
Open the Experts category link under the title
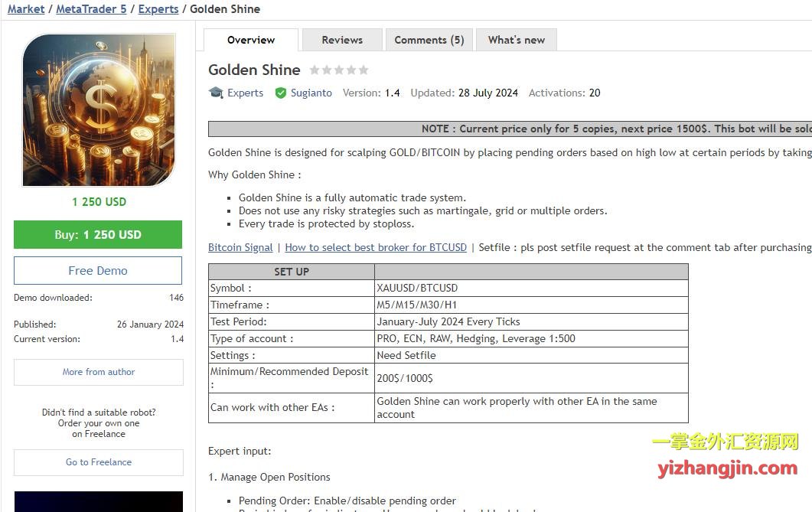tap(245, 93)
